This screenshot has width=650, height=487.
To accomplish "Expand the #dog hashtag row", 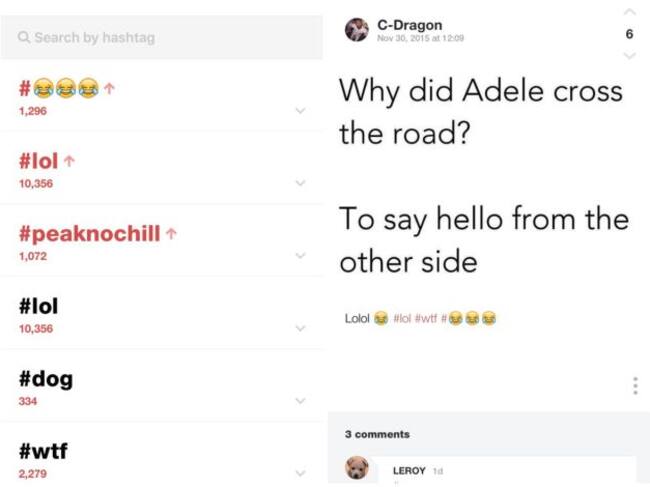I will [x=300, y=401].
